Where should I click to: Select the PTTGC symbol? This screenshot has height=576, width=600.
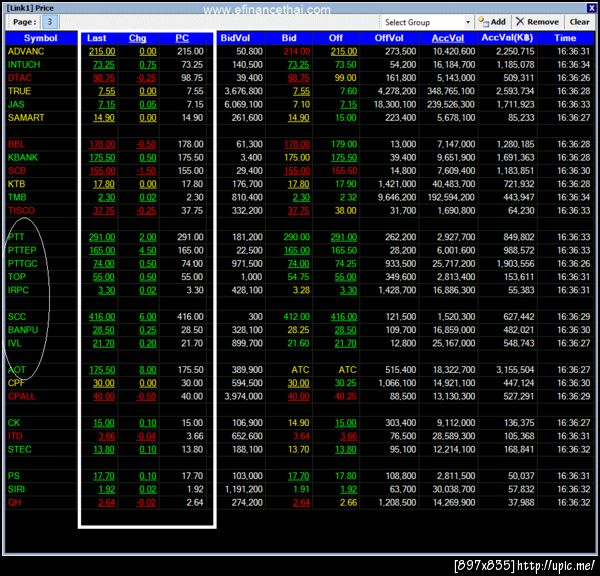coord(23,264)
